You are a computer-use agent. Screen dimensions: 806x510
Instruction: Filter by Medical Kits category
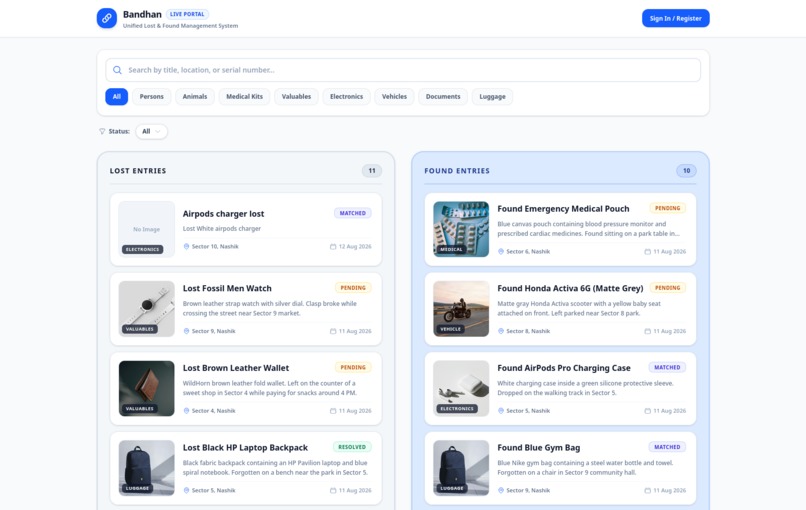(245, 97)
